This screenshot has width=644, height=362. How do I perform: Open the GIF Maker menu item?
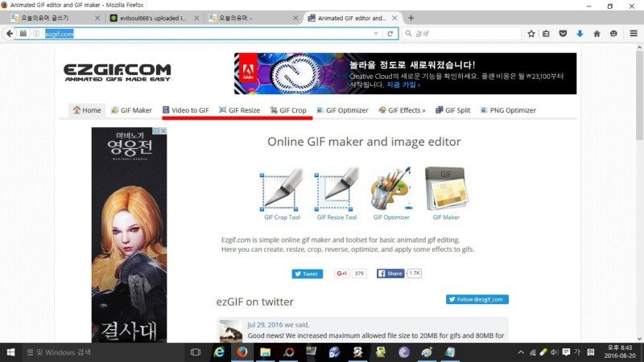[131, 110]
